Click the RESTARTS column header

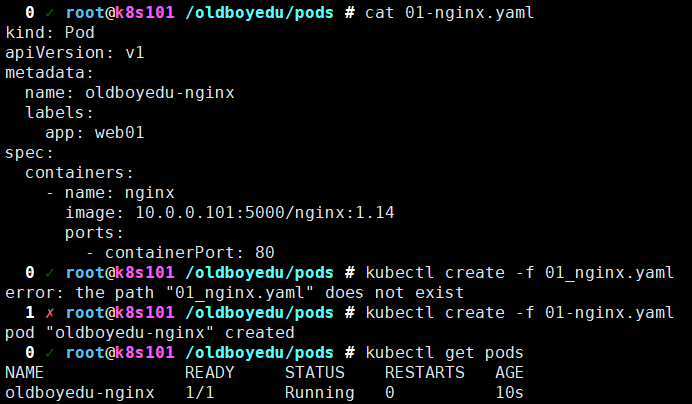coord(424,372)
